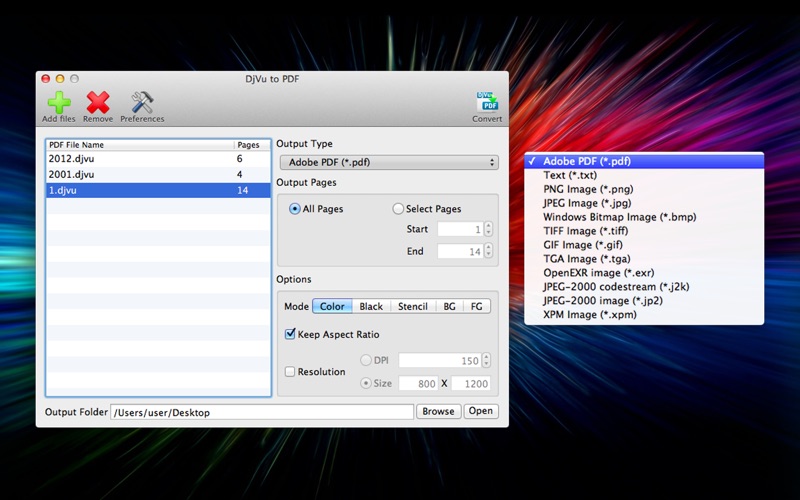The height and width of the screenshot is (500, 800).
Task: Click the Output Folder path field
Action: pyautogui.click(x=262, y=412)
